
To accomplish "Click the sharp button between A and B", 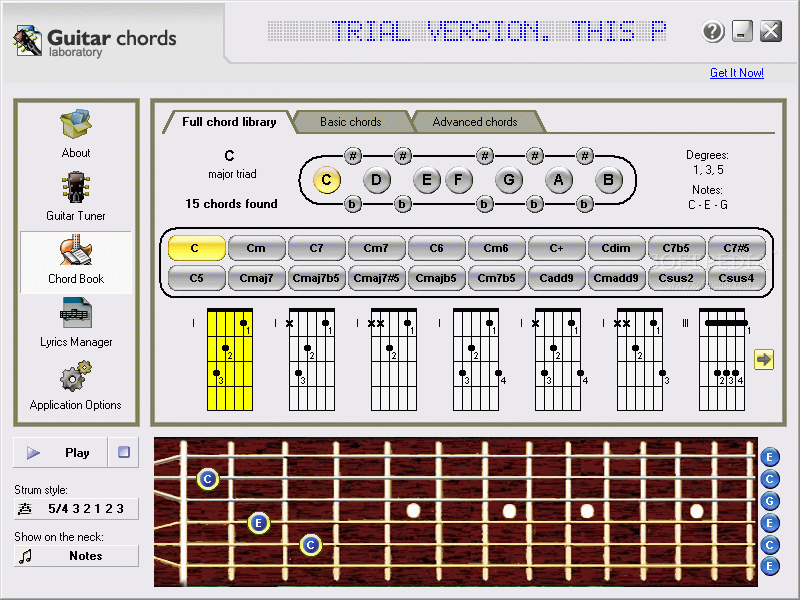I will click(585, 155).
